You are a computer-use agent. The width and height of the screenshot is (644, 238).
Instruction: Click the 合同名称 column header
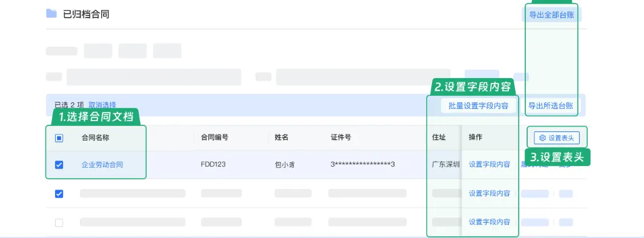click(95, 137)
